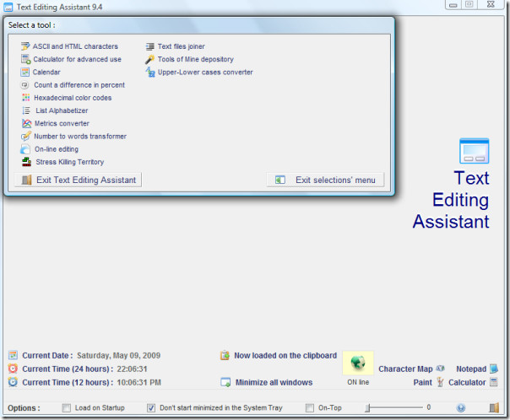Select Tools of Mine depository entry

pyautogui.click(x=196, y=59)
